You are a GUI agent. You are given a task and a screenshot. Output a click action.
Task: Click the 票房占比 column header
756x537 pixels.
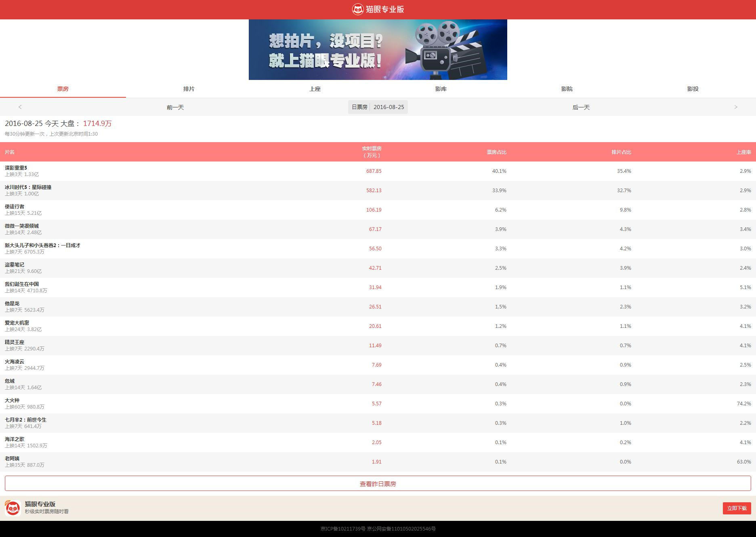tap(496, 152)
